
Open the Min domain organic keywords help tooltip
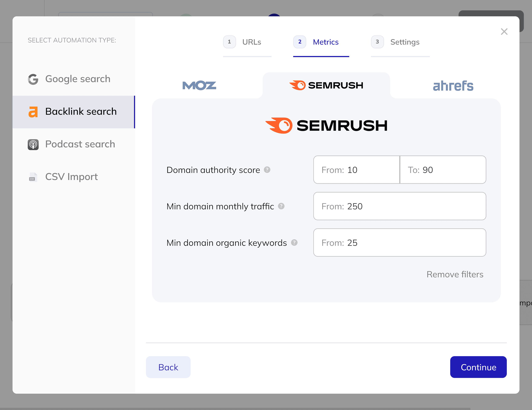[x=294, y=243]
